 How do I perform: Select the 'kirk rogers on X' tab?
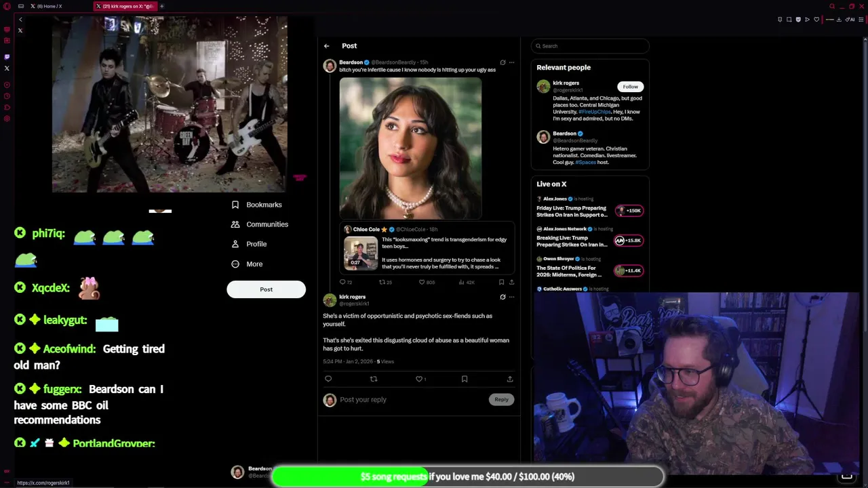pos(125,6)
